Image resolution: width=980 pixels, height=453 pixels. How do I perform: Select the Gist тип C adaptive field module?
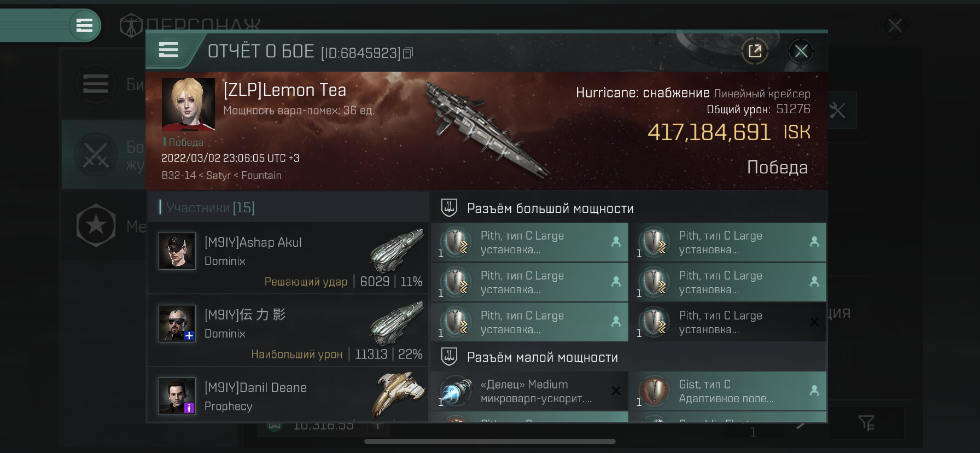pos(727,391)
